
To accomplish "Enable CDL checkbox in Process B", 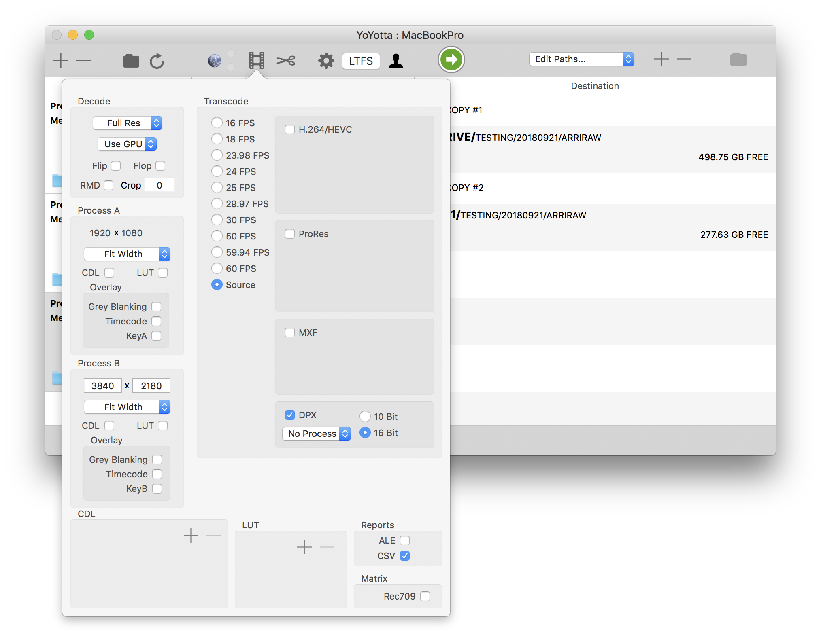I will coord(109,426).
